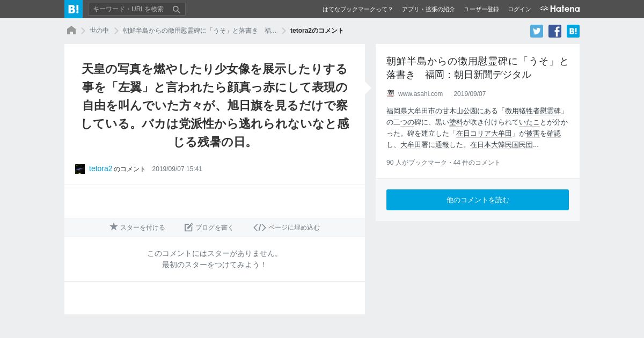Click keyword link 徴用犠牲者慰霊碑
644x338 pixels.
point(533,111)
